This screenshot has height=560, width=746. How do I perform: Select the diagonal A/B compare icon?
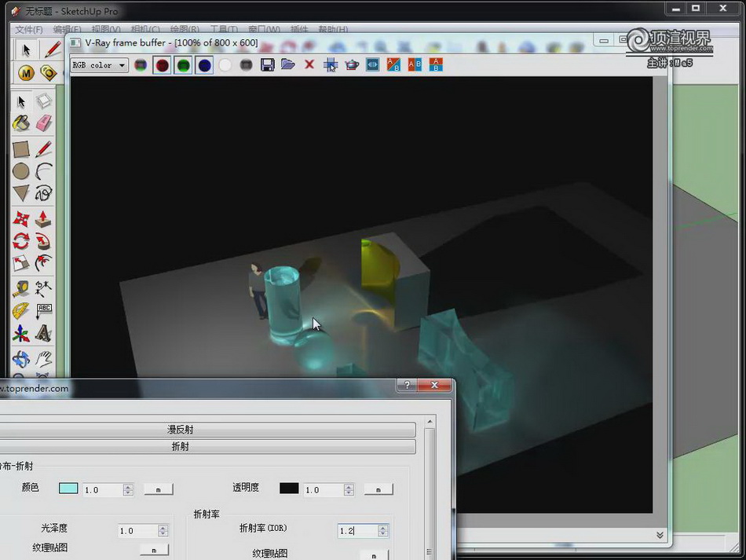(393, 64)
